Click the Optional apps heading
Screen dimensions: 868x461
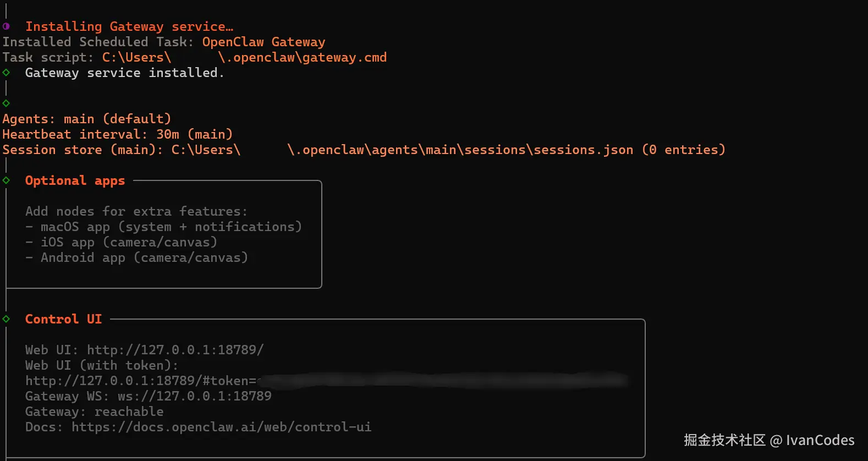pyautogui.click(x=75, y=180)
